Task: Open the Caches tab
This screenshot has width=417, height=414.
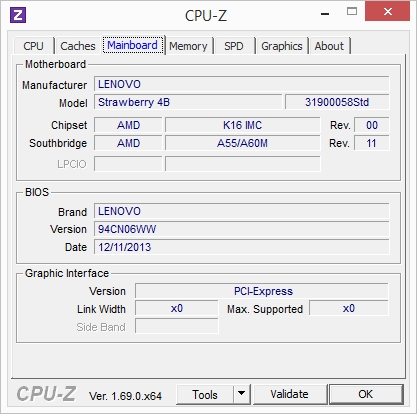Action: (78, 46)
